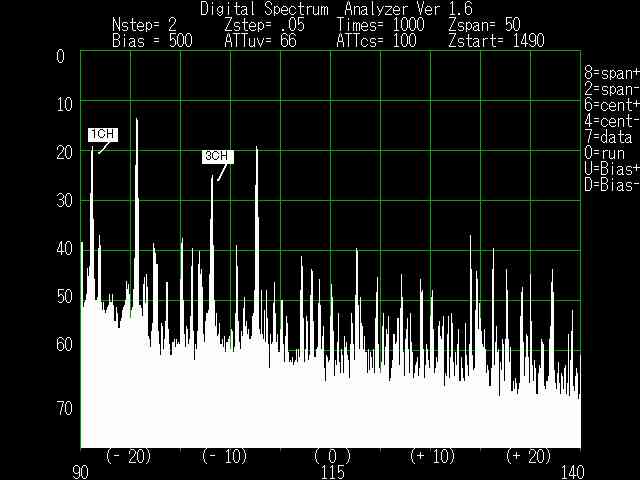Click the 7=data command label
Screen dimensions: 640x480
coord(608,137)
